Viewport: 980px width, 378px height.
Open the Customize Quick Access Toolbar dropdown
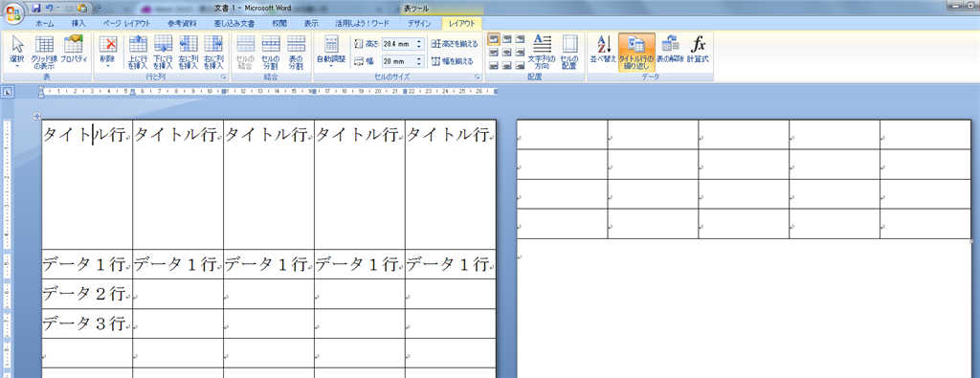[x=100, y=9]
